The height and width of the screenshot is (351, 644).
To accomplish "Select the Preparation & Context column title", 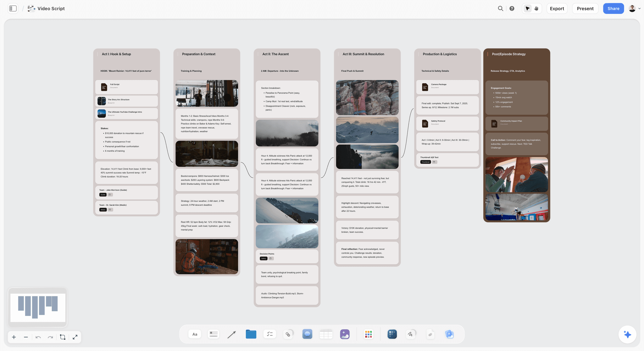I will [199, 54].
